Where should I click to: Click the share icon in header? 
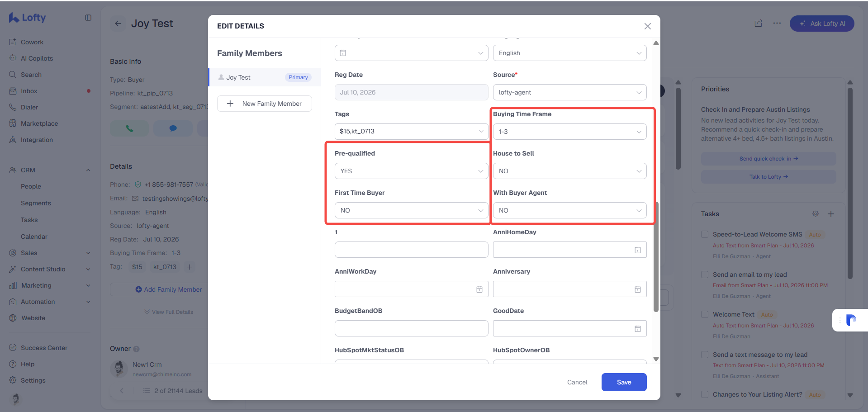[x=759, y=24]
